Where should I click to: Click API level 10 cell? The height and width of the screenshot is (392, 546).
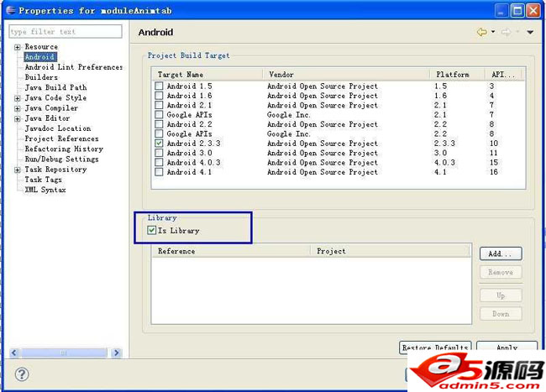pyautogui.click(x=494, y=144)
